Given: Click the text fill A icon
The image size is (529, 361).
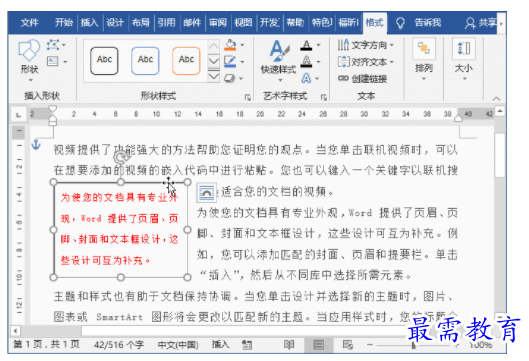Looking at the screenshot, I should 306,45.
